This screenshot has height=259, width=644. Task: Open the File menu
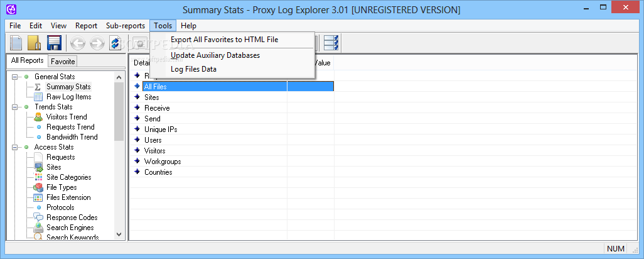(15, 26)
